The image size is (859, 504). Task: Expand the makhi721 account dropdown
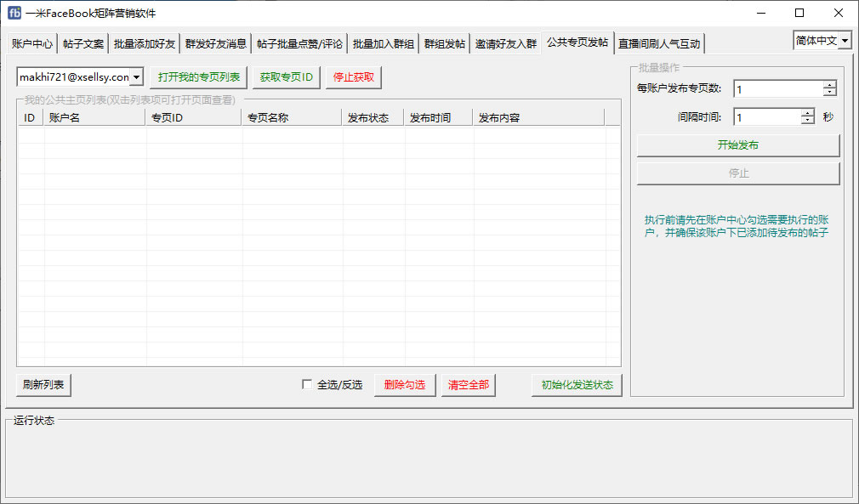coord(136,77)
